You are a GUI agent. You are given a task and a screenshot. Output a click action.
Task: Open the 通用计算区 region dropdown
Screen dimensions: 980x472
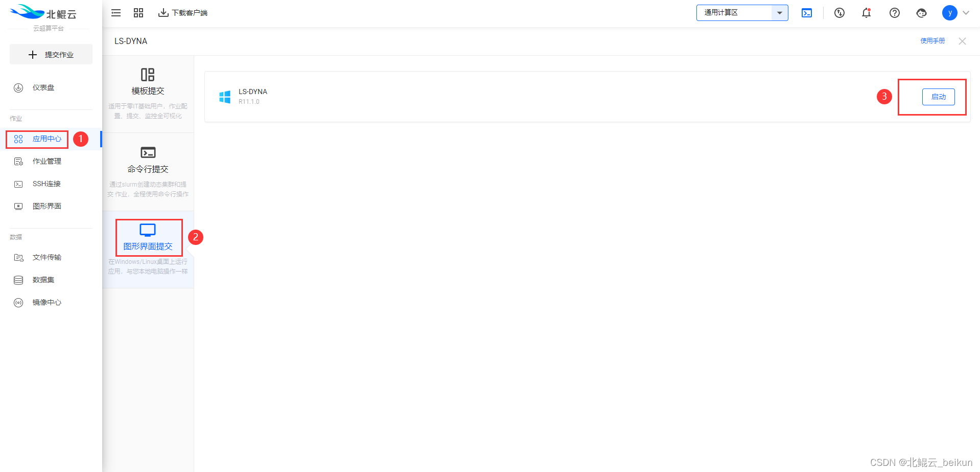[742, 13]
